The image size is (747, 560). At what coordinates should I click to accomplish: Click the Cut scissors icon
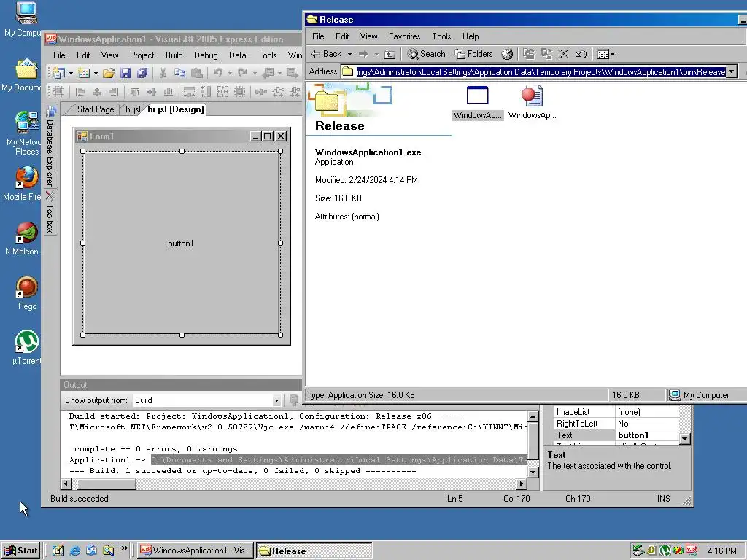(163, 73)
